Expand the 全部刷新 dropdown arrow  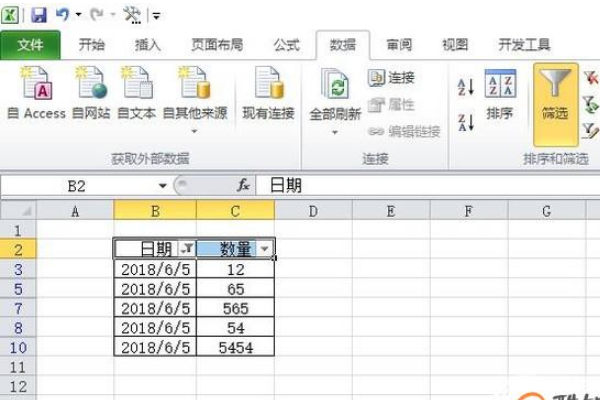pos(335,132)
